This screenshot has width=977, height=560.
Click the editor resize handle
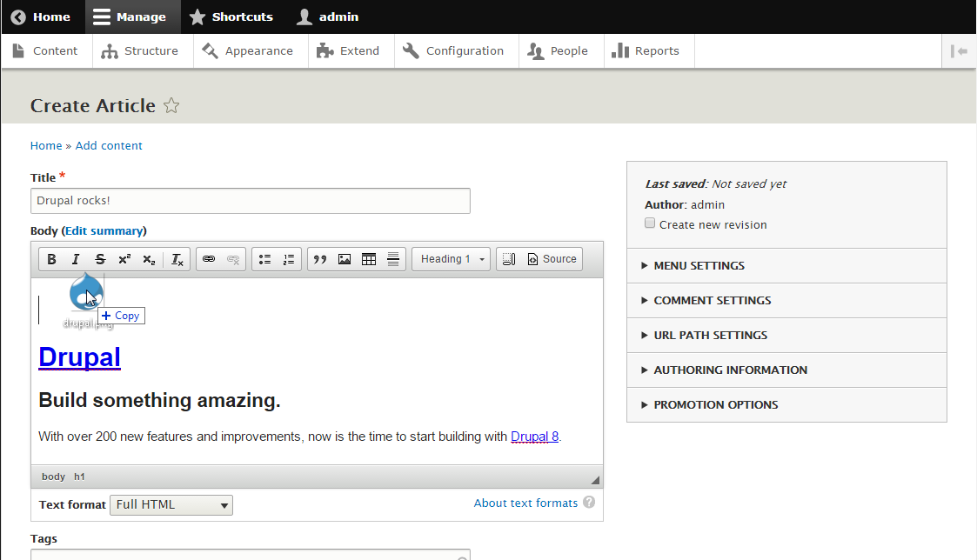point(595,480)
